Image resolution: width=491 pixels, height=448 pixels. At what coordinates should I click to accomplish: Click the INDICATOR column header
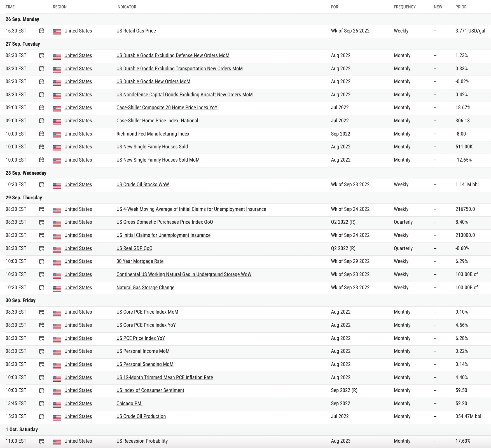tap(127, 7)
